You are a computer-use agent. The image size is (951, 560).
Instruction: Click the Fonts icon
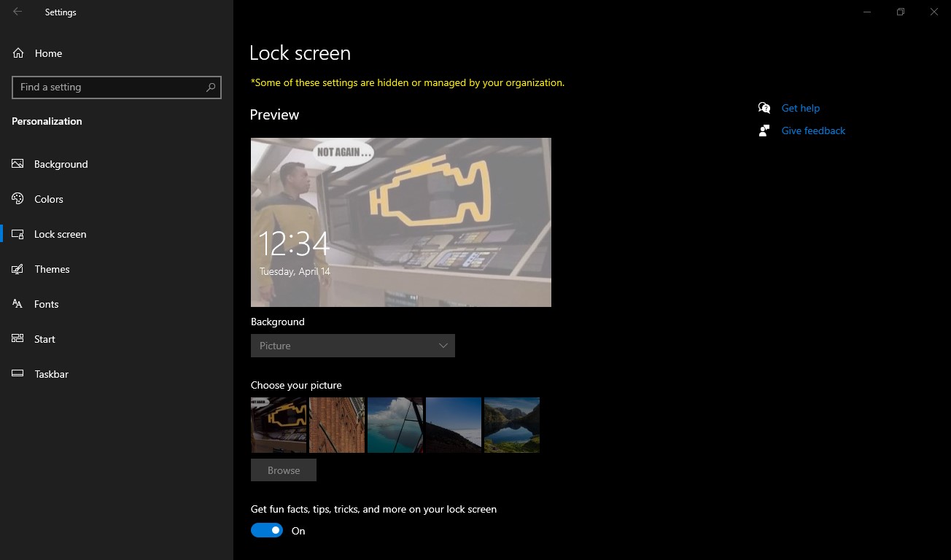tap(18, 304)
